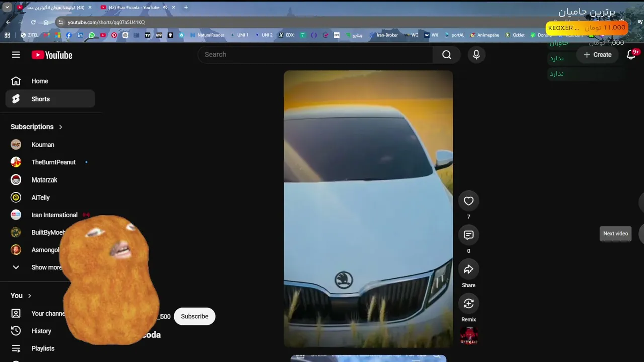This screenshot has width=644, height=362.
Task: Open the WG bookmark
Action: coord(411,35)
